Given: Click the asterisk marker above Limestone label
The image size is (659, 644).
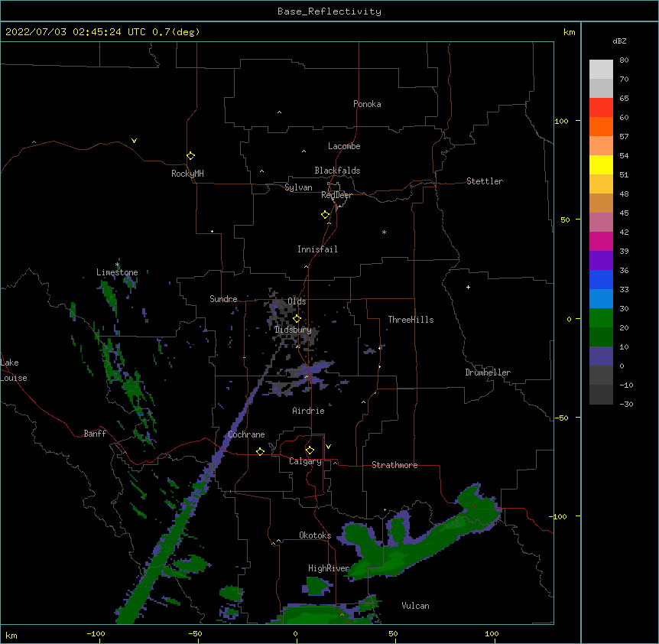Looking at the screenshot, I should pyautogui.click(x=117, y=265).
